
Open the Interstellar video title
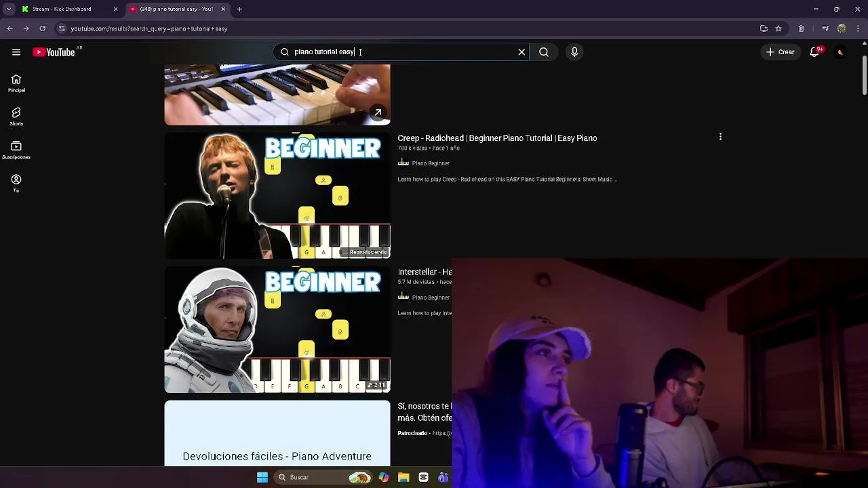tap(425, 272)
